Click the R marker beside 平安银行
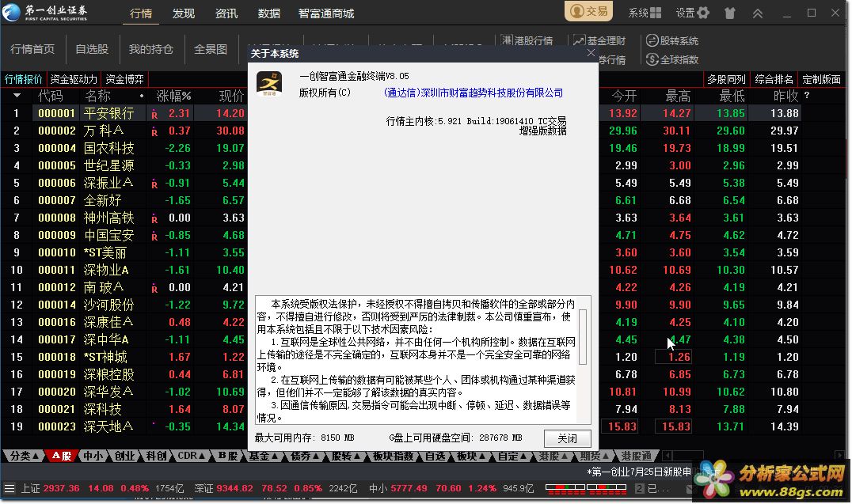 155,115
